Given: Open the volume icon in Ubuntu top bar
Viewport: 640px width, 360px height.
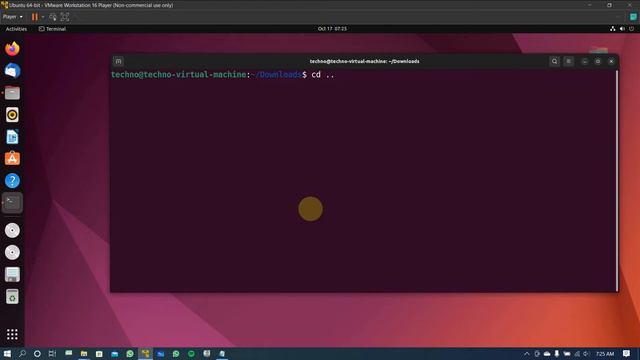Looking at the screenshot, I should click(622, 29).
